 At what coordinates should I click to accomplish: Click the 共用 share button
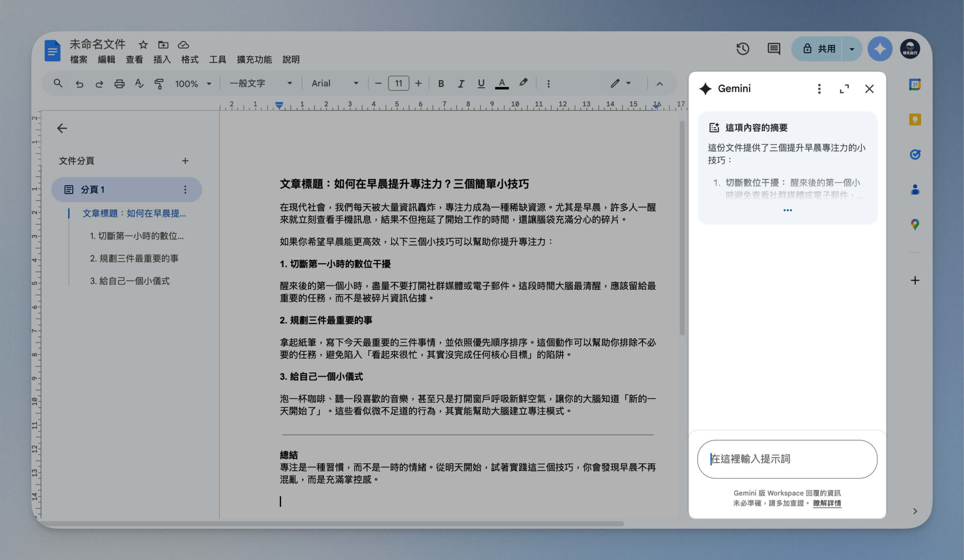click(817, 49)
